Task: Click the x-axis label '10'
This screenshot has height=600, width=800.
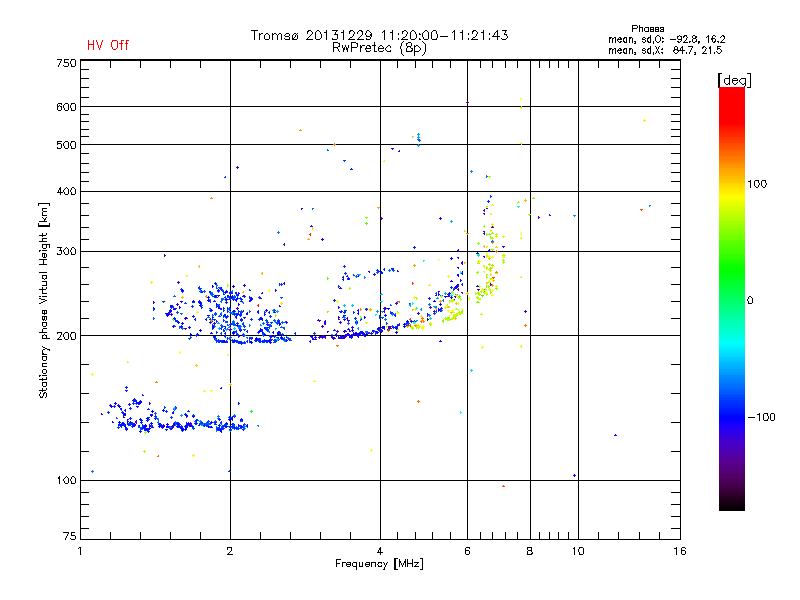Action: click(x=578, y=551)
